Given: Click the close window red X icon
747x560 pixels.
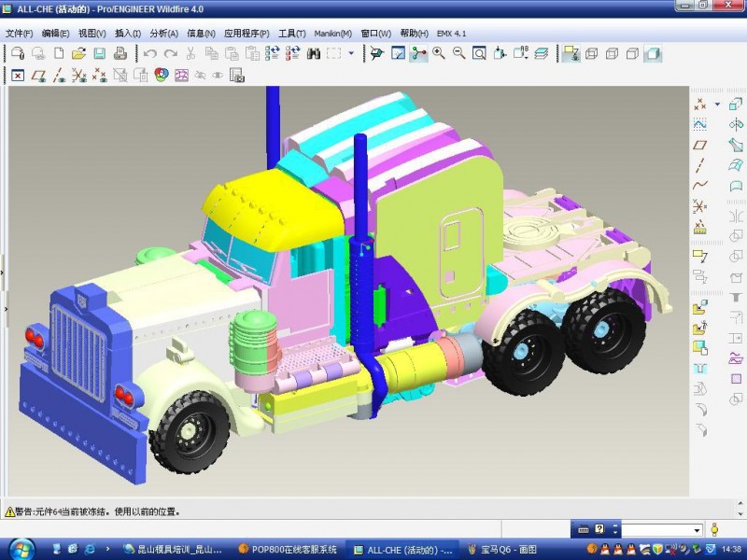Looking at the screenshot, I should click(18, 76).
